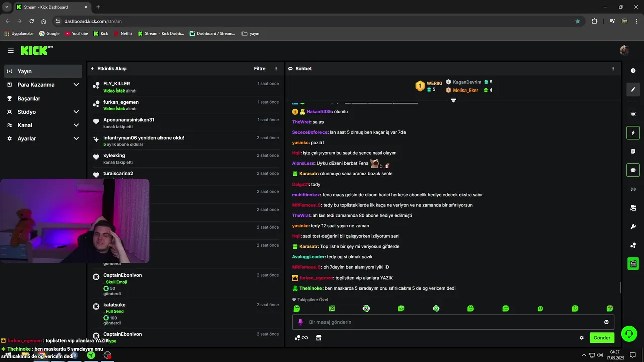Viewport: 644px width, 362px height.
Task: Expand the Ayarlar sidebar section
Action: click(43, 138)
